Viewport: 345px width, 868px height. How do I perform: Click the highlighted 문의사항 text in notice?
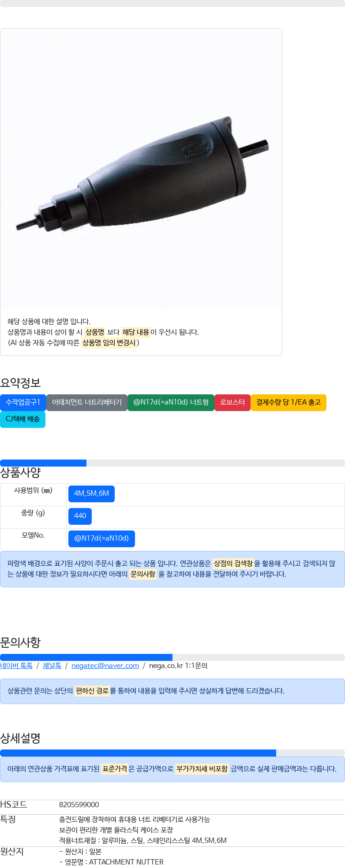point(143,574)
